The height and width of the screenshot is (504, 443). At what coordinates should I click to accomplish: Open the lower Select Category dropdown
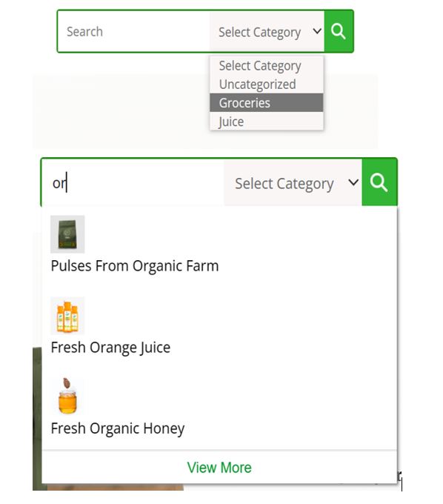pos(293,183)
